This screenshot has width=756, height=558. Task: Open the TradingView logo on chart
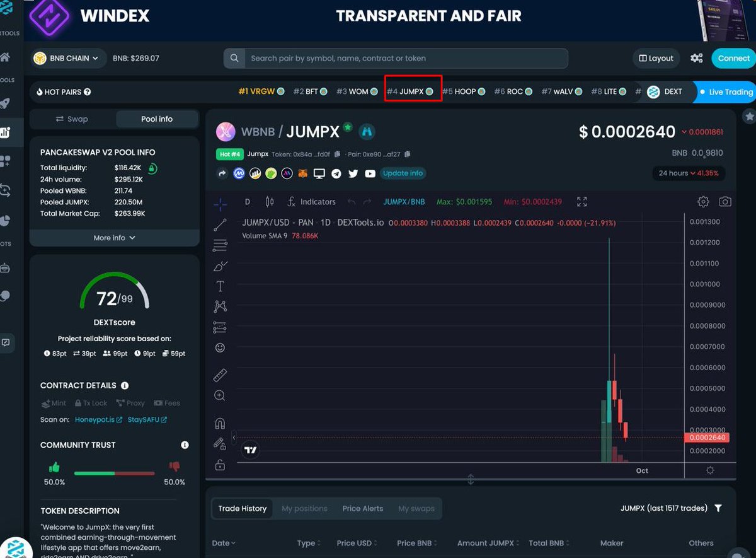(x=251, y=450)
